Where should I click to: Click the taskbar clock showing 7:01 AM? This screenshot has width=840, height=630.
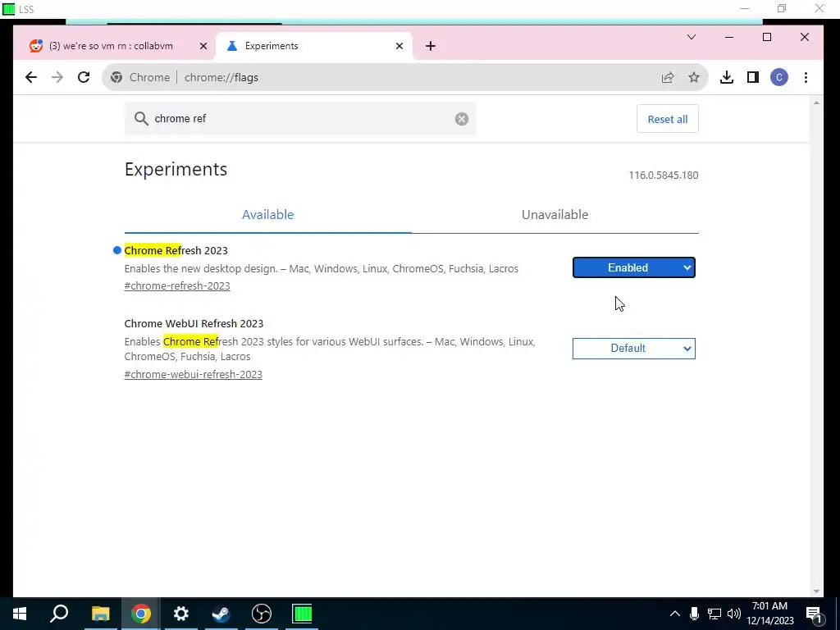point(769,614)
